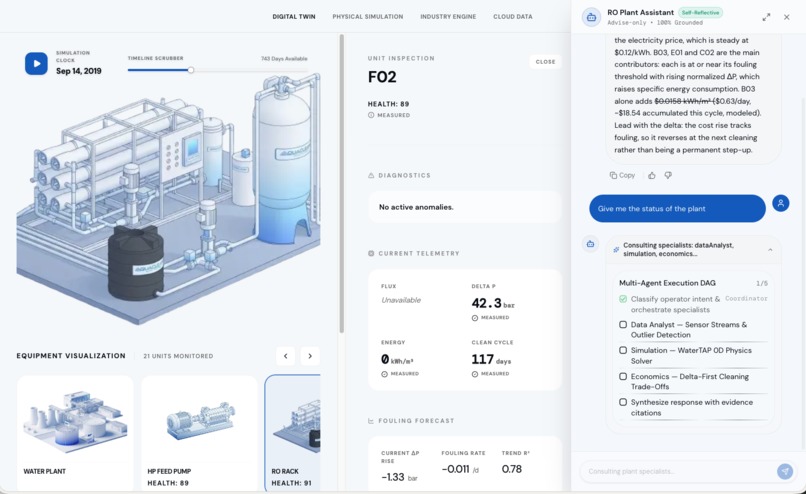806x494 pixels.
Task: Click the sparkle icon beside Consulting specialists
Action: (x=616, y=250)
